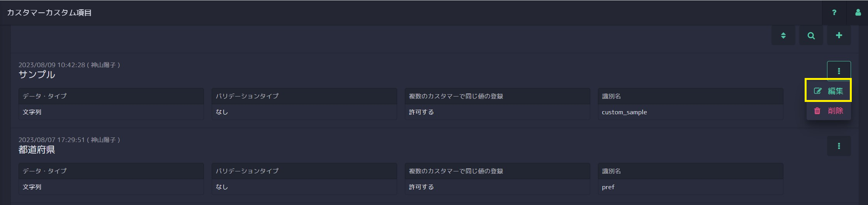
Task: Open search with the magnifier icon
Action: (811, 36)
